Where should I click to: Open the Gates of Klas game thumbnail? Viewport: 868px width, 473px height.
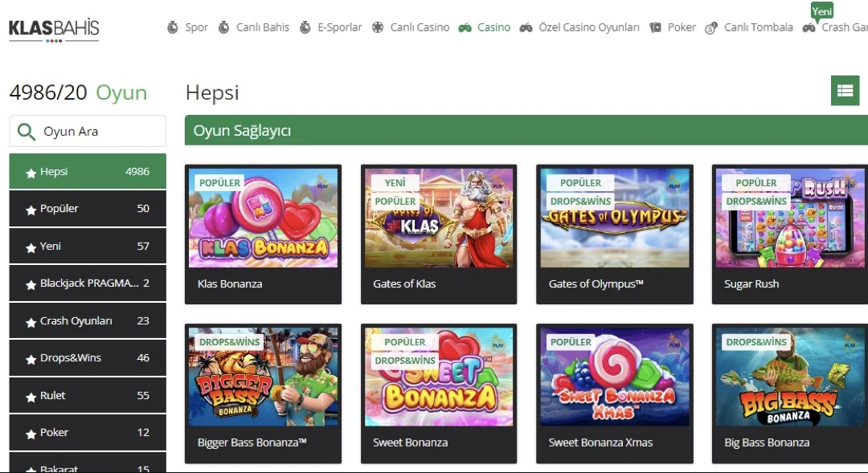click(x=439, y=218)
